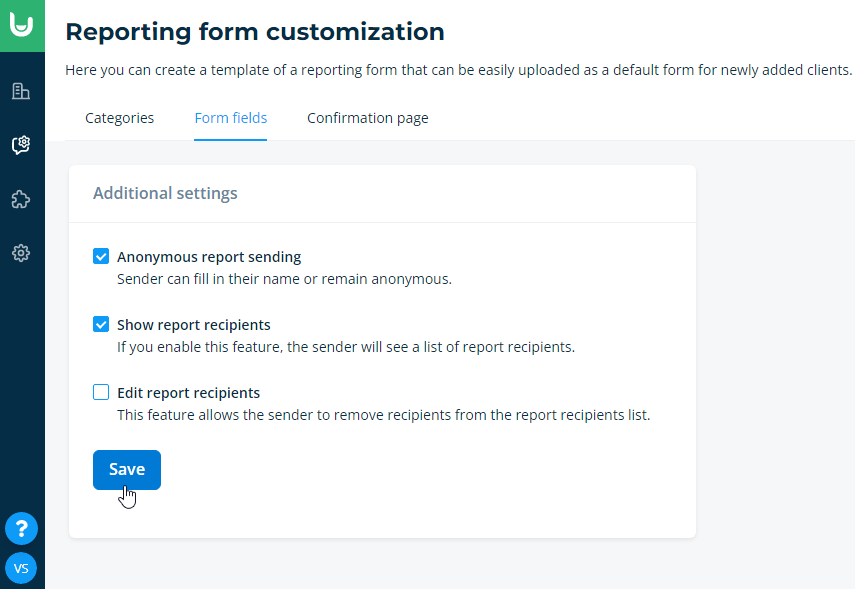Click the Additional settings section header

coord(165,194)
